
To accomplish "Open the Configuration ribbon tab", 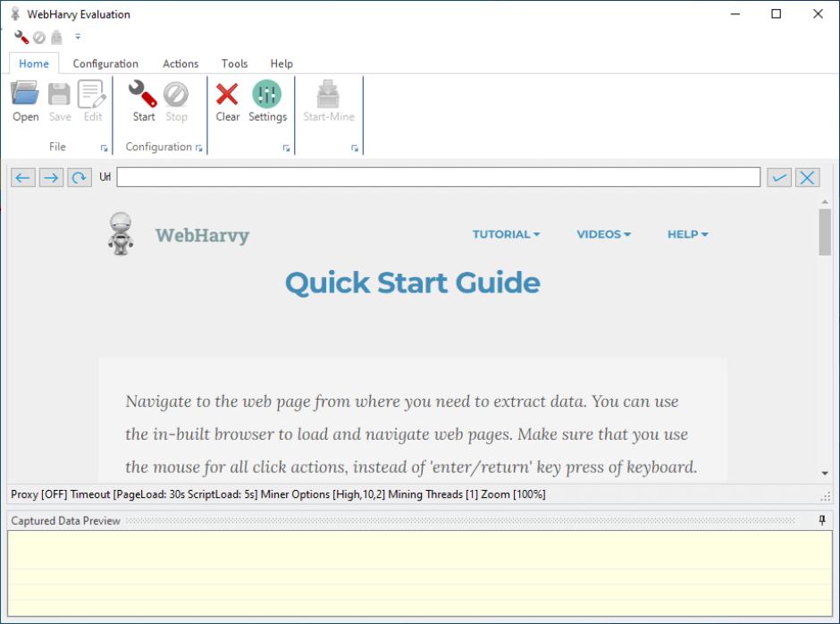I will pyautogui.click(x=105, y=63).
